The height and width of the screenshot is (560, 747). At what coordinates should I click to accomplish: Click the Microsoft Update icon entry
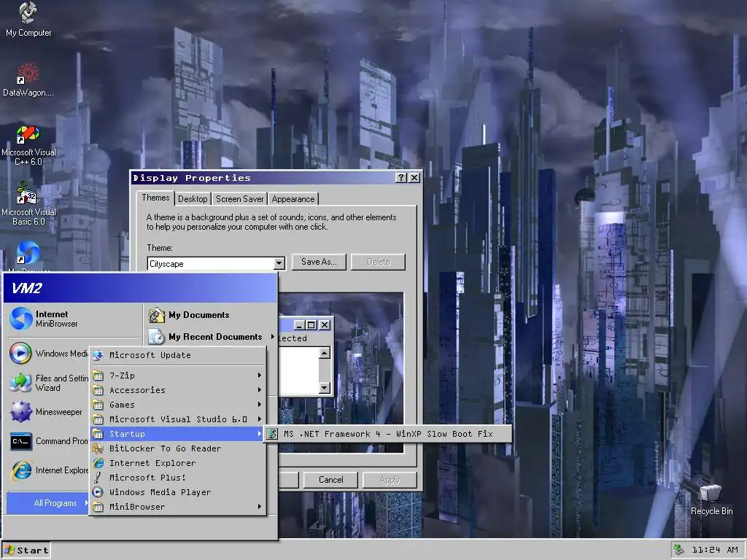pyautogui.click(x=178, y=355)
